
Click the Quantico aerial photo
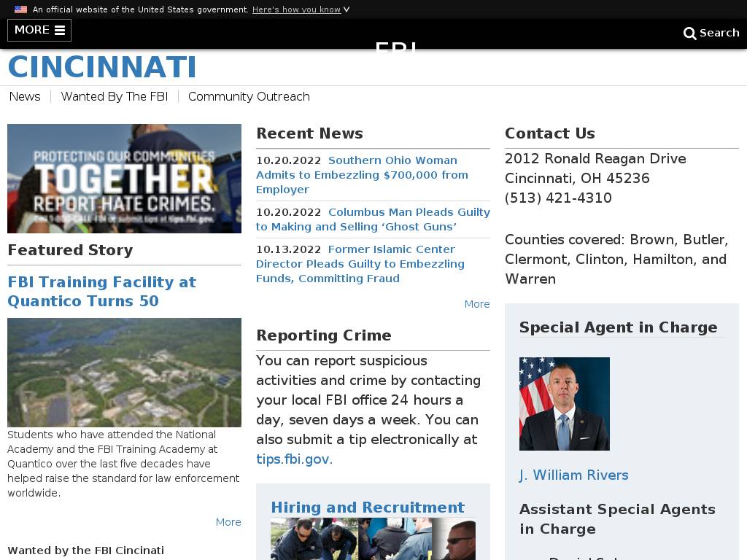tap(124, 373)
